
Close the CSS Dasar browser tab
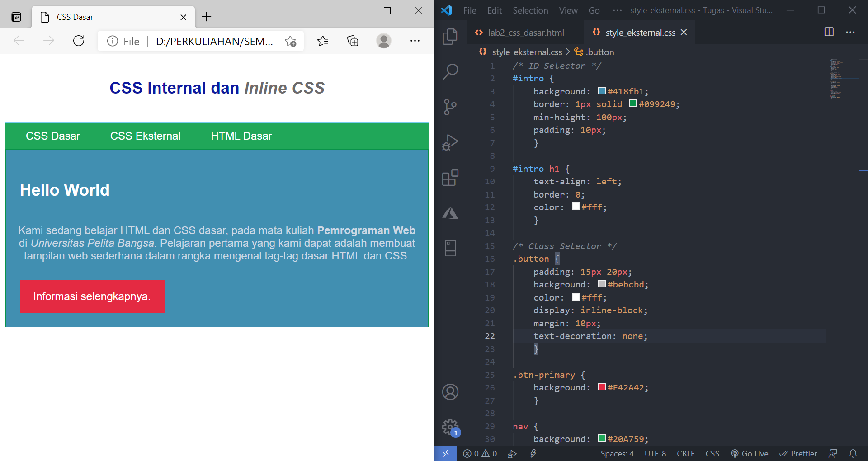183,17
